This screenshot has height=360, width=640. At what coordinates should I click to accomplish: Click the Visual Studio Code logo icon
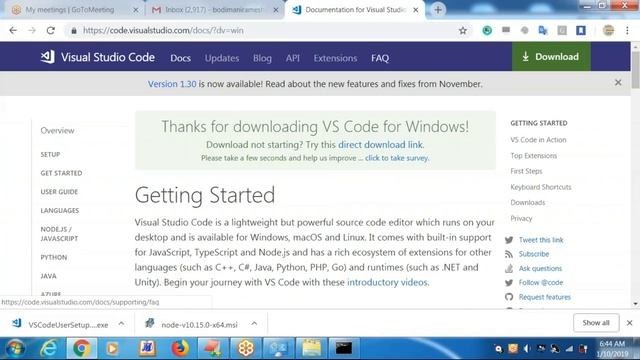[47, 57]
